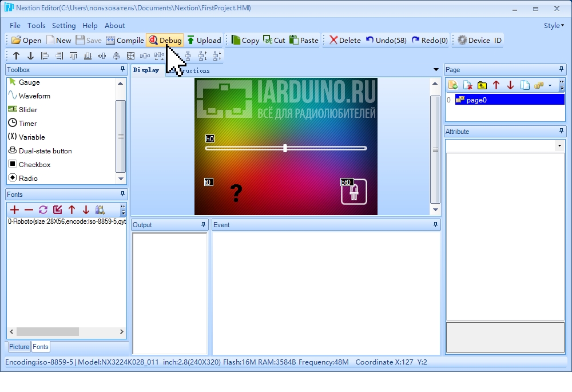Expand Fonts toolbar overflow options

[123, 210]
